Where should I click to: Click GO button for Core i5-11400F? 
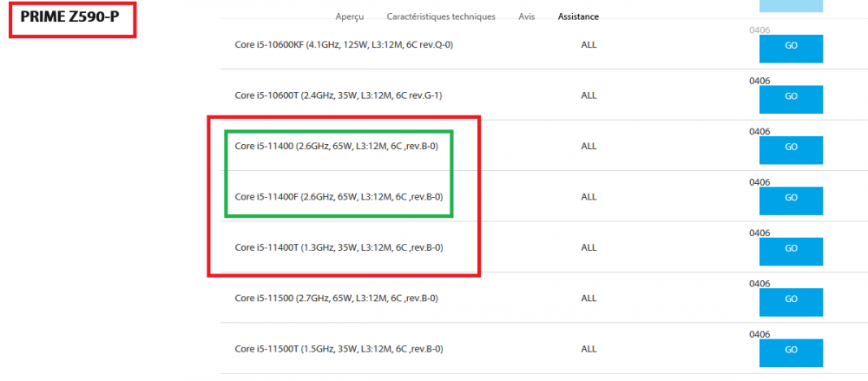pos(791,200)
